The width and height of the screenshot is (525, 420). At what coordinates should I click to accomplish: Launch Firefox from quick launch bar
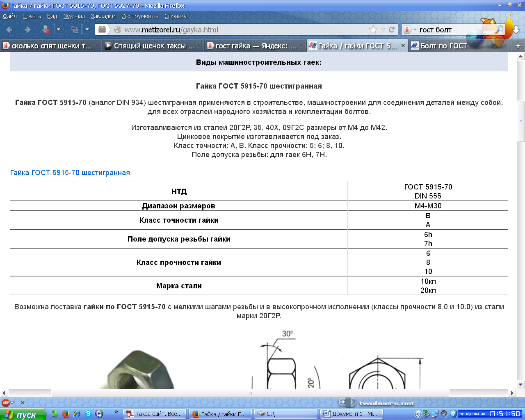66,414
